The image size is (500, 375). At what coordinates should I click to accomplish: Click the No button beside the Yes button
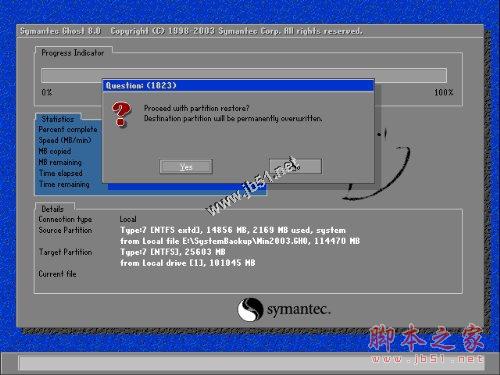tap(295, 166)
